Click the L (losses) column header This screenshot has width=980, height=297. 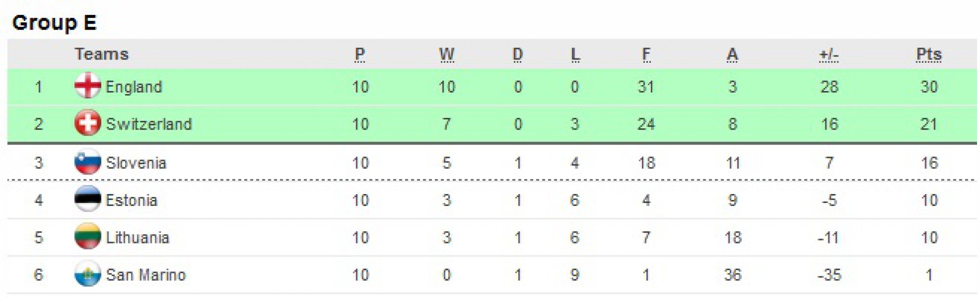[575, 54]
